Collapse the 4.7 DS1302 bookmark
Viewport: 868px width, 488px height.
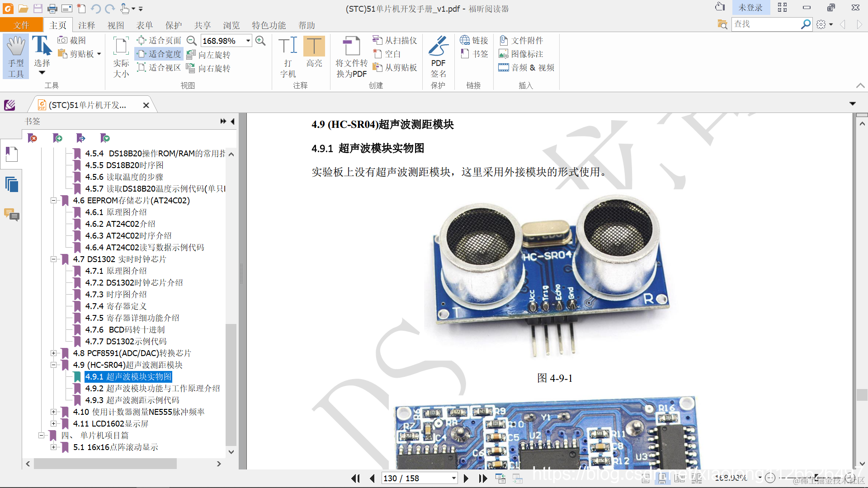[53, 259]
